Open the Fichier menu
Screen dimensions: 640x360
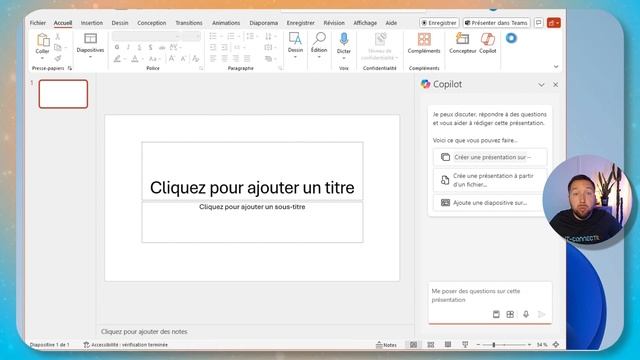pyautogui.click(x=38, y=23)
